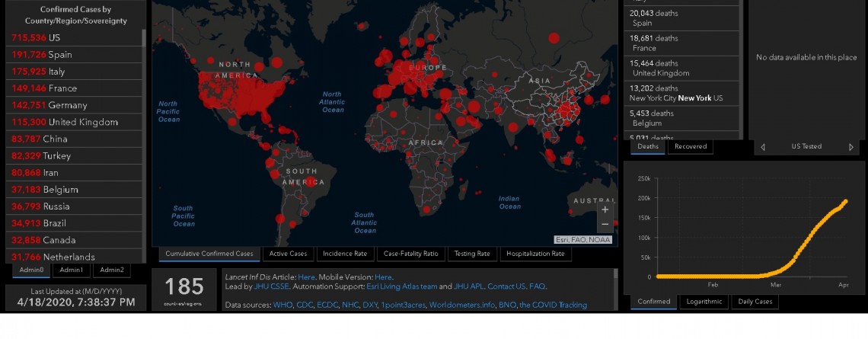Screen dimensions: 868x339
Task: Show the Recovered list tab
Action: pos(691,146)
